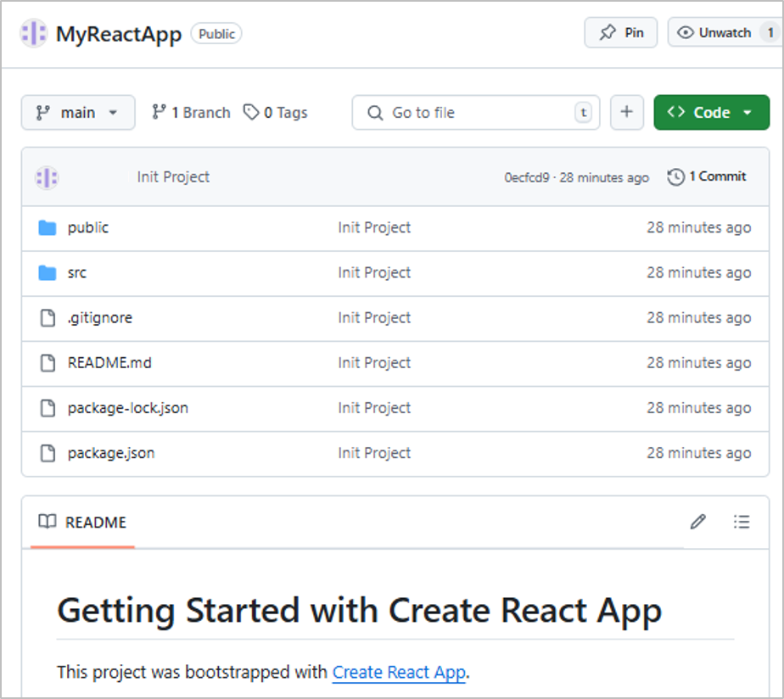Open the package.json file
784x699 pixels.
[111, 453]
